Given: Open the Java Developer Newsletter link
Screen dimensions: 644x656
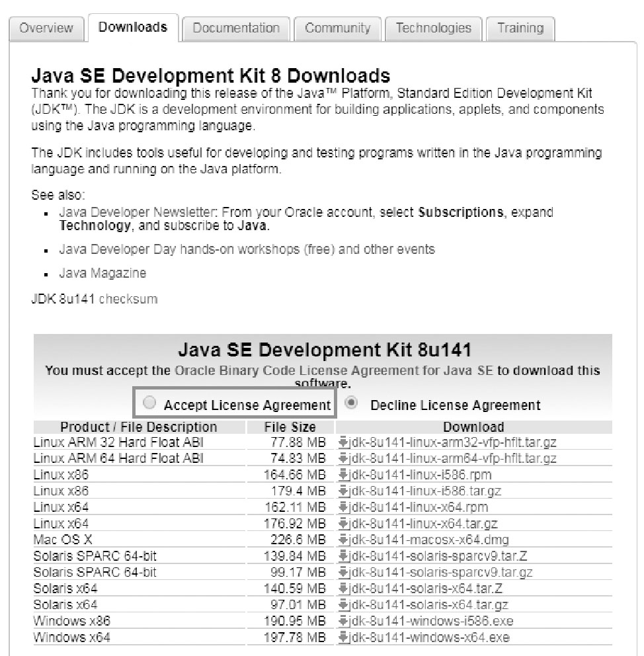Looking at the screenshot, I should (137, 212).
